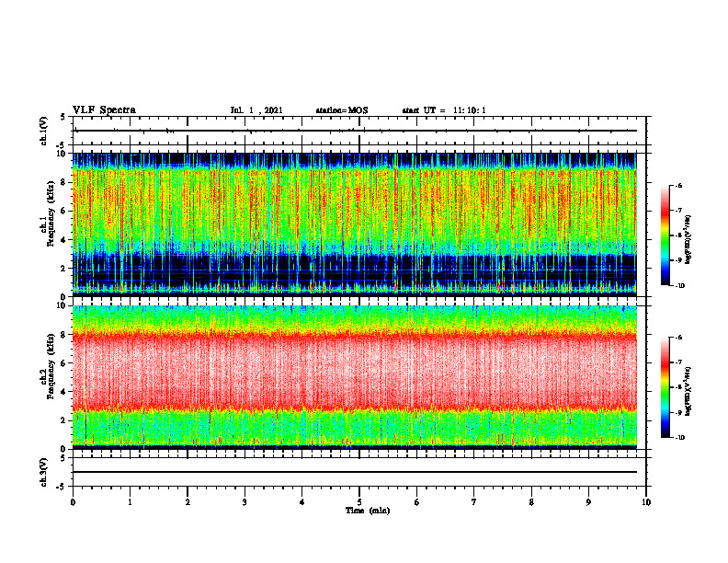Click the ch.3 flat voltage trace
Image resolution: width=728 pixels, height=563 pixels.
[x=355, y=472]
